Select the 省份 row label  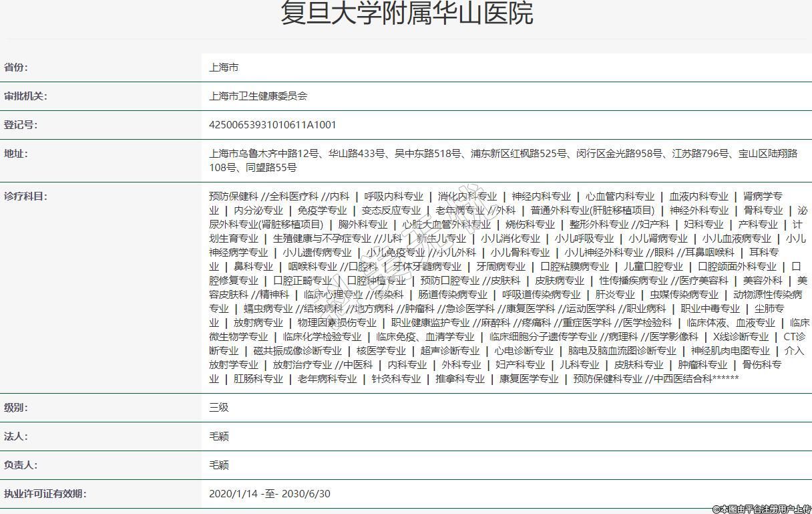point(16,68)
